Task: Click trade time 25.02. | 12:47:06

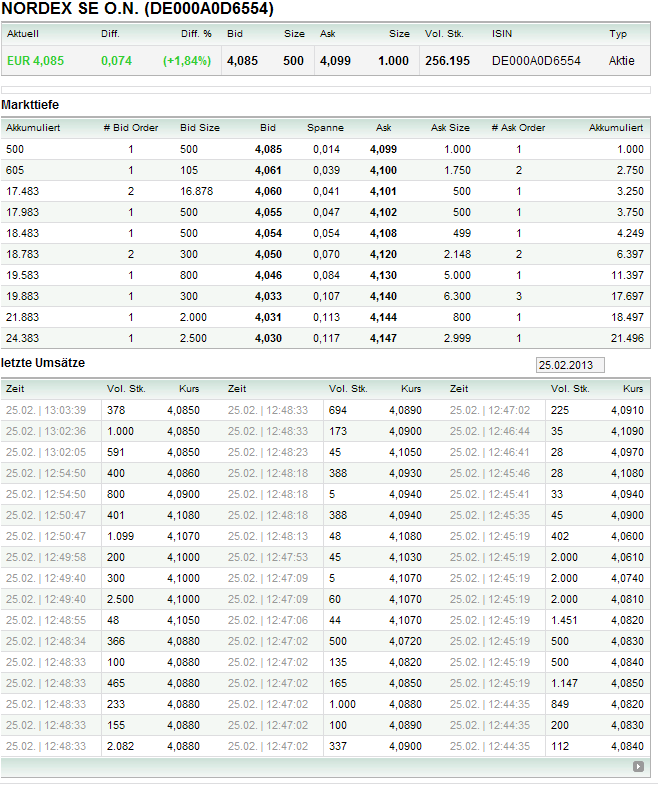Action: pyautogui.click(x=268, y=620)
